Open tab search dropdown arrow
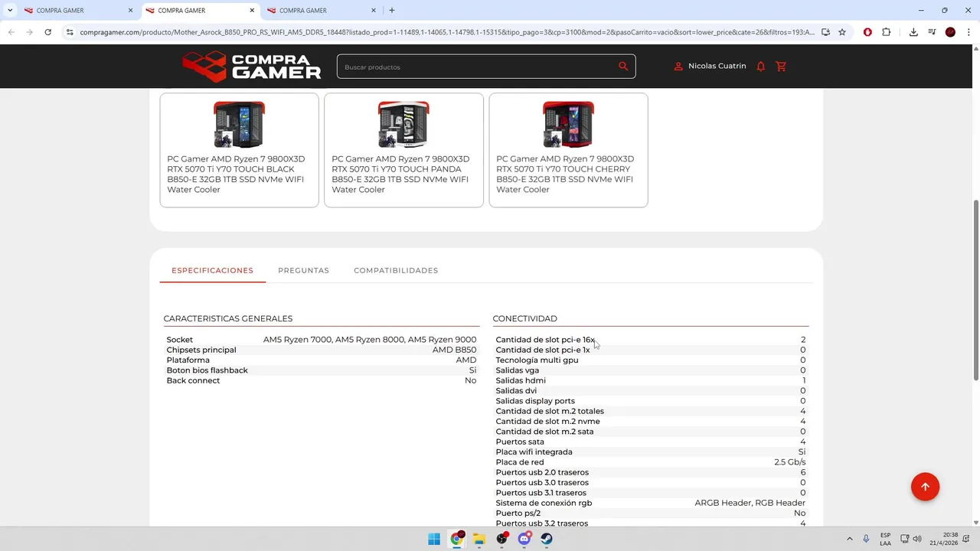980x551 pixels. click(x=10, y=10)
